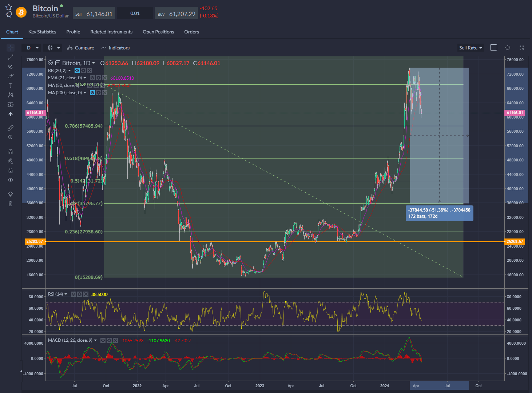Select the Fibonacci prediction tool

(x=11, y=104)
